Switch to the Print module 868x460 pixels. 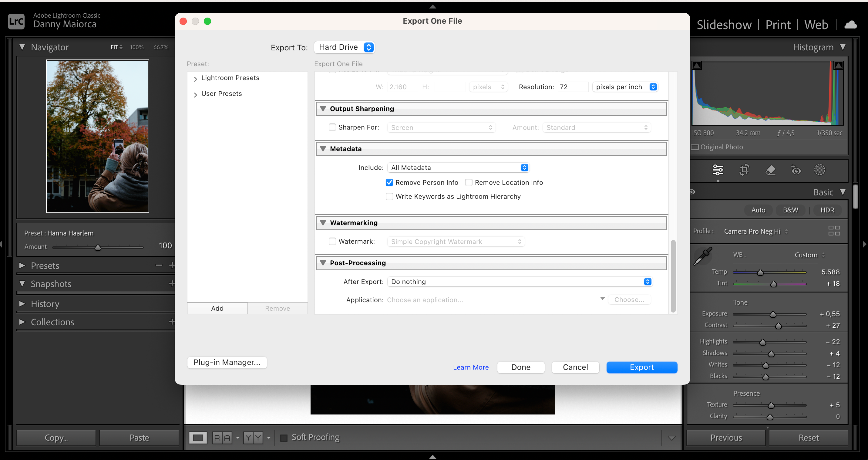(778, 25)
